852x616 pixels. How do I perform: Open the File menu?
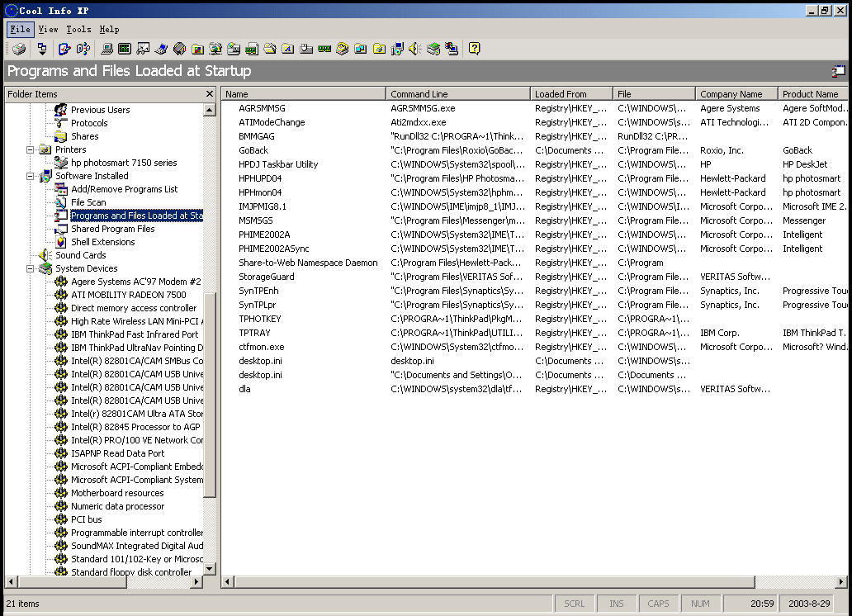(20, 30)
